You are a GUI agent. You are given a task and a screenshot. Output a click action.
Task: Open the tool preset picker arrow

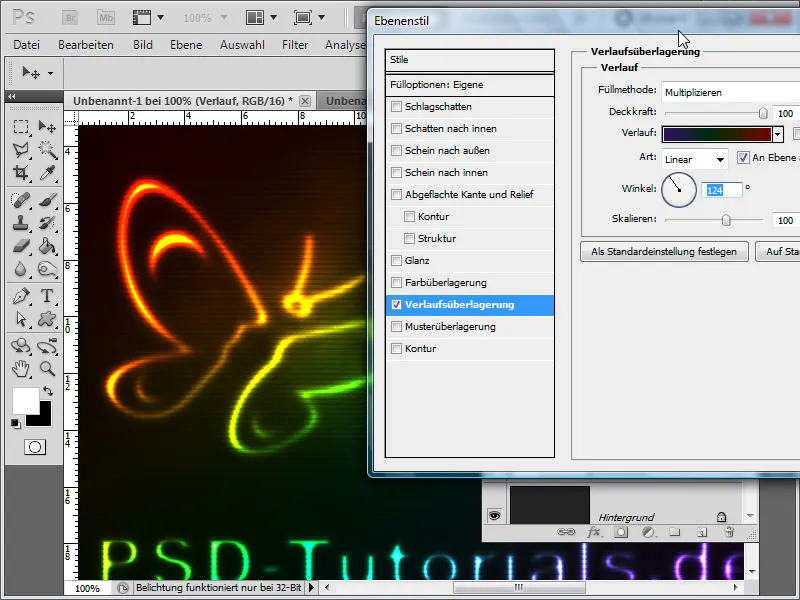point(51,73)
